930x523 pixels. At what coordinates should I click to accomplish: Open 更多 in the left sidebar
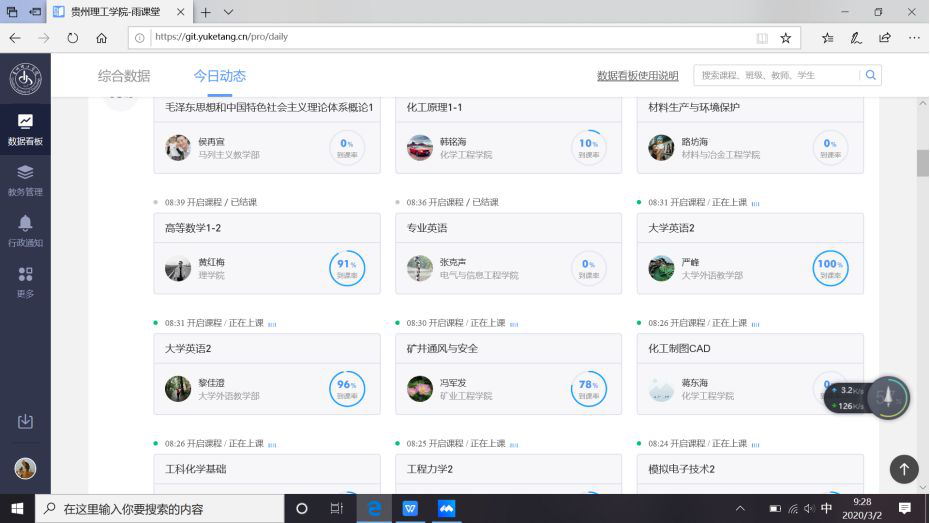click(x=25, y=281)
